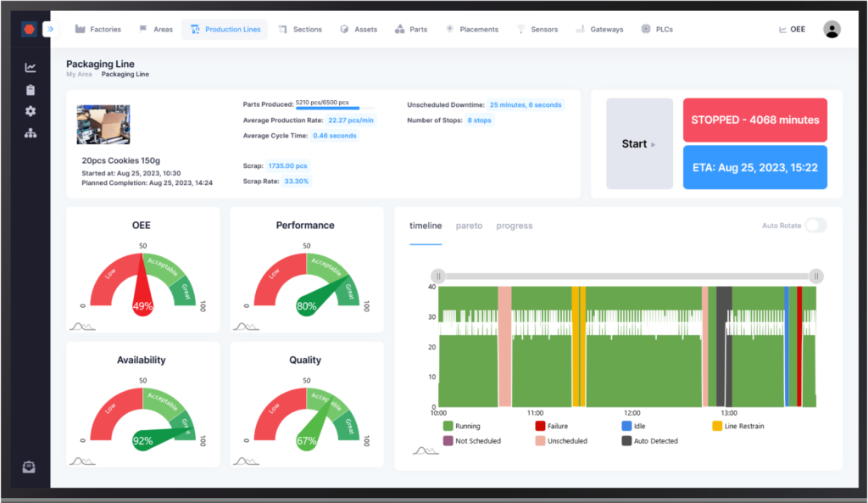Open settings gear in the sidebar
Screen dimensions: 868x503
click(x=31, y=111)
